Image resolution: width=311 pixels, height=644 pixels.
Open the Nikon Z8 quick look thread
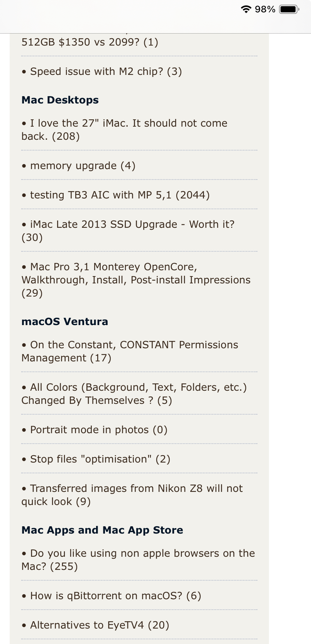pos(132,495)
